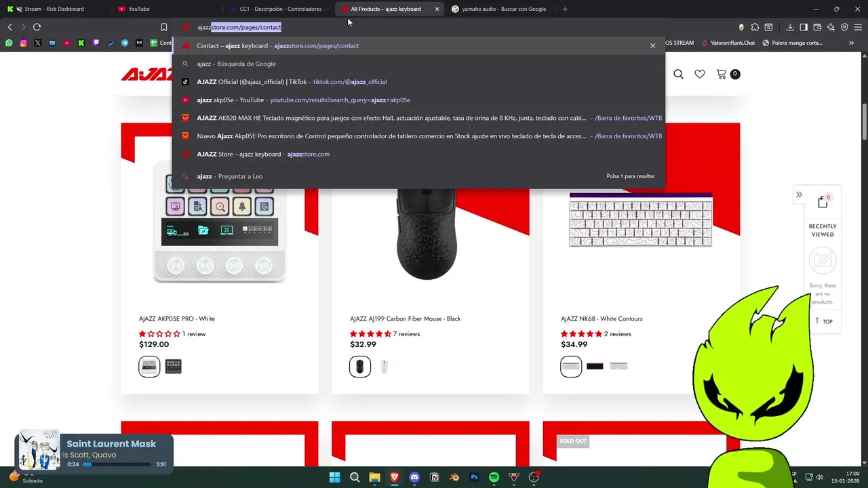This screenshot has width=868, height=488.
Task: Remove the Contact suggestion with its X
Action: pos(652,45)
